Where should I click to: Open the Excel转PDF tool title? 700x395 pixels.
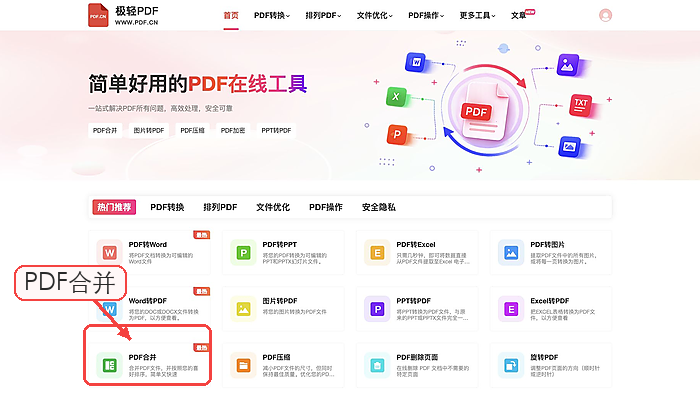coord(550,301)
